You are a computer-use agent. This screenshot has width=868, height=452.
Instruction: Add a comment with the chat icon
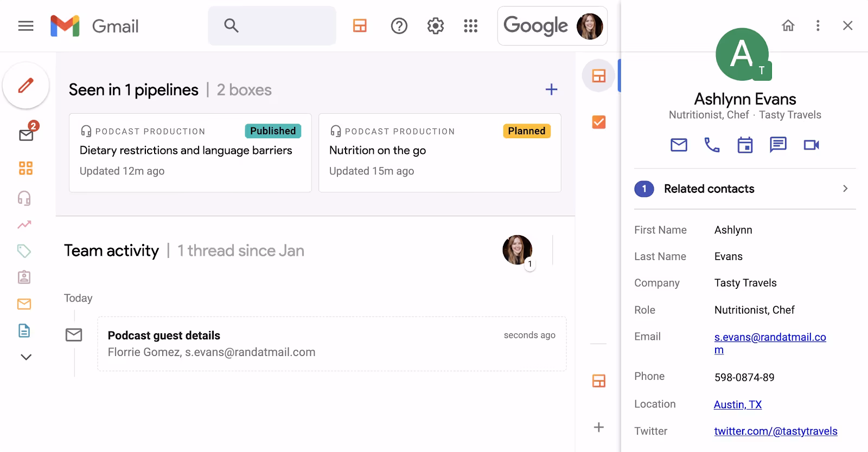coord(778,145)
